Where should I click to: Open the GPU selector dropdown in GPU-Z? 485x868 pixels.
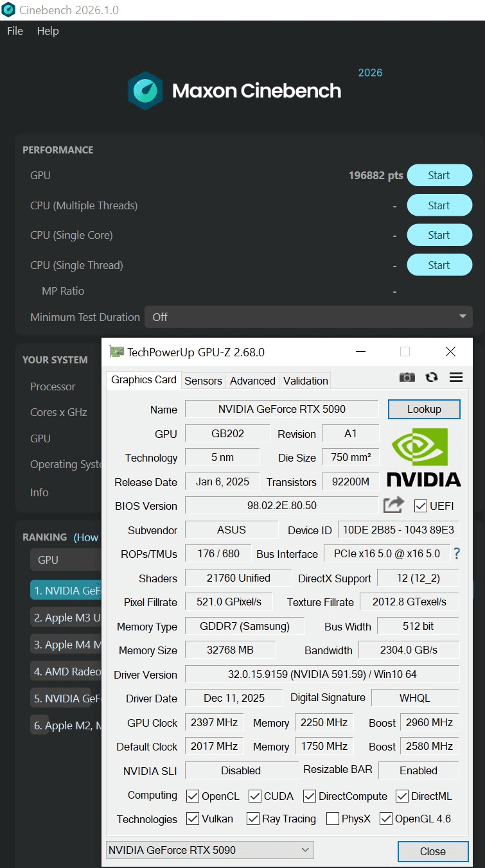click(x=210, y=850)
